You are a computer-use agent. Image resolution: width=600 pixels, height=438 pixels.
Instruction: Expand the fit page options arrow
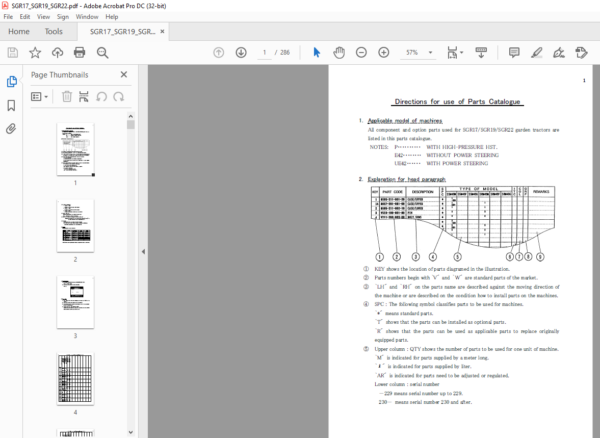coord(461,52)
